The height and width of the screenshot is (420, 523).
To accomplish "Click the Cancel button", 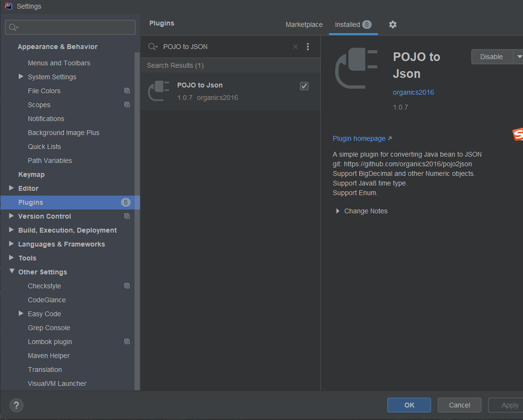I will [x=459, y=405].
